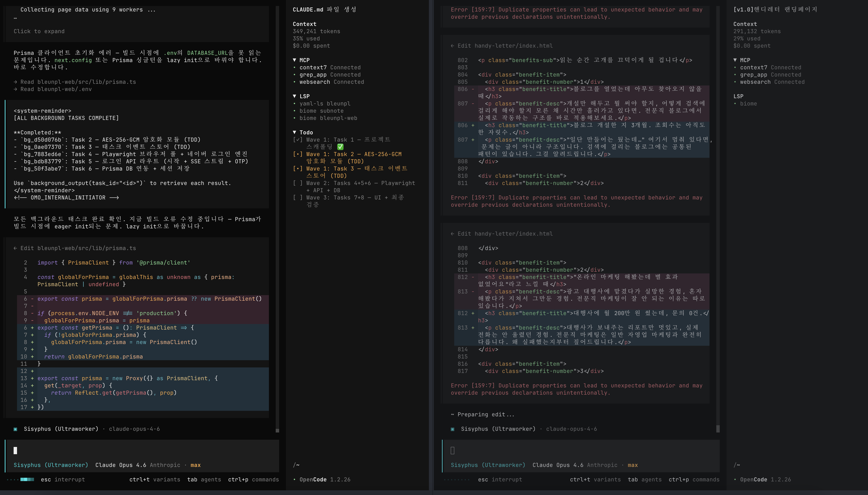868x495 pixels.
Task: Click the status dot beside websearch in right sidebar
Action: (735, 82)
